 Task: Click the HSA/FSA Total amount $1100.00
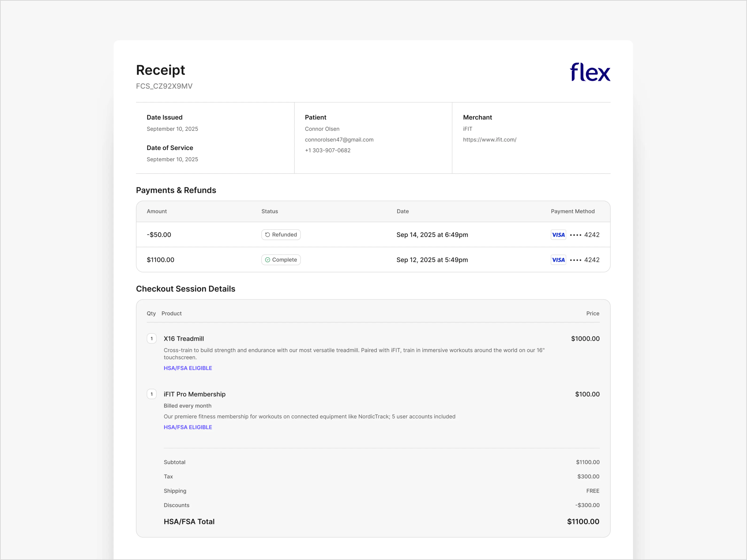[x=583, y=521]
